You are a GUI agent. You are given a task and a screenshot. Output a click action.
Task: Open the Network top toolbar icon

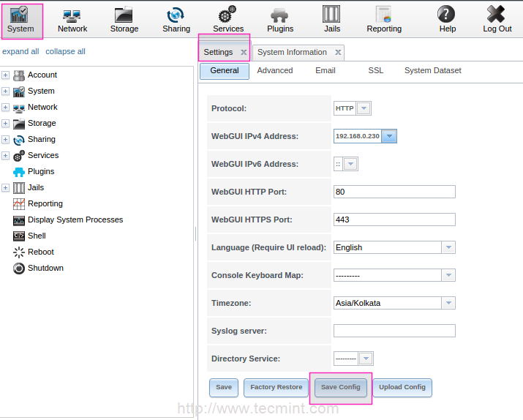click(72, 15)
